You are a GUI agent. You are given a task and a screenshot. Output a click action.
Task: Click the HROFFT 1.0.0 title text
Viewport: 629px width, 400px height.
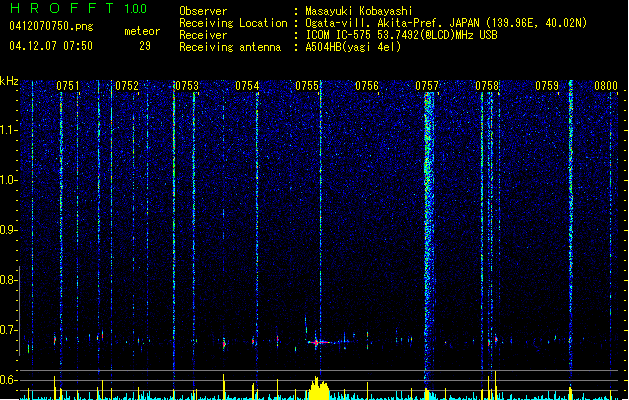pyautogui.click(x=78, y=8)
